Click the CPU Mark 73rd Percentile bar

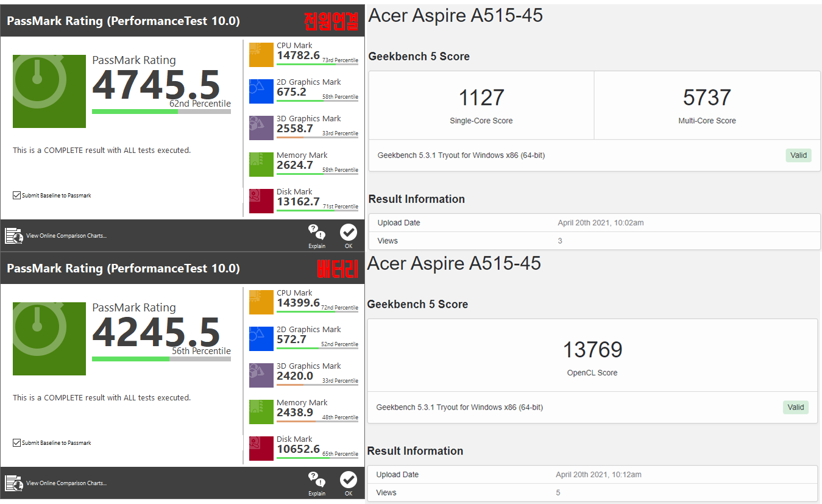click(317, 64)
